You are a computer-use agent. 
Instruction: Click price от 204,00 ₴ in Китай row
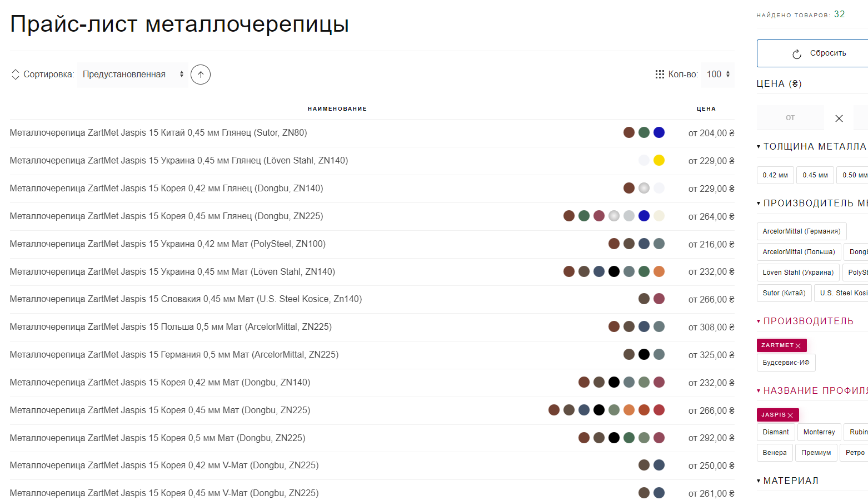pos(711,133)
